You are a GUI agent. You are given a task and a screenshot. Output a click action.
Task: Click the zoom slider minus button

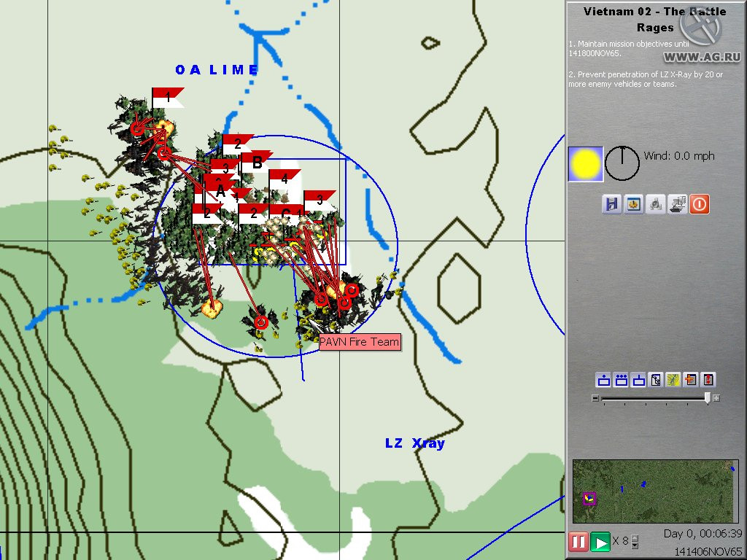(x=595, y=398)
